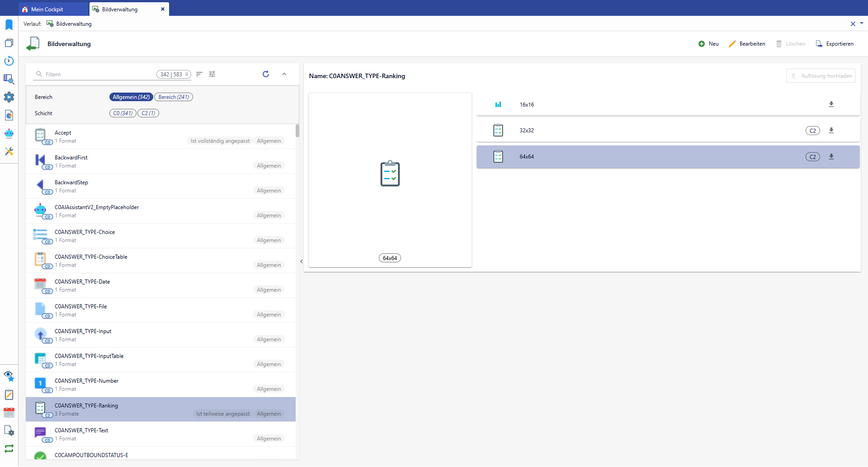This screenshot has width=868, height=467.
Task: Open the calendar sidebar icon
Action: [x=9, y=412]
